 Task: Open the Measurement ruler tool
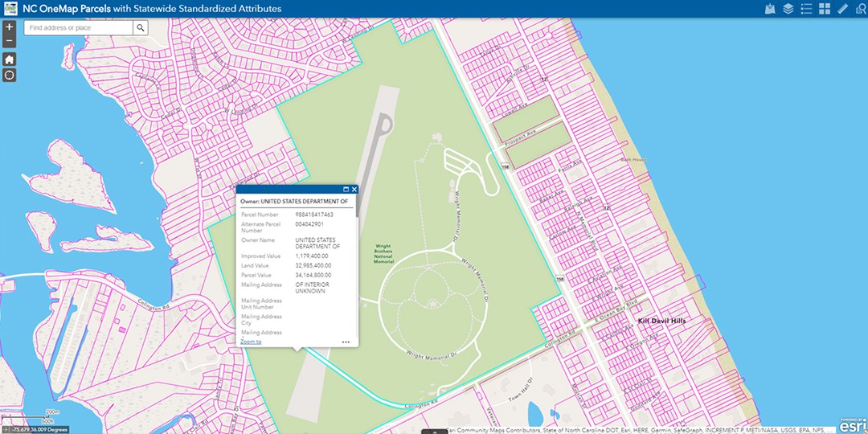click(842, 9)
